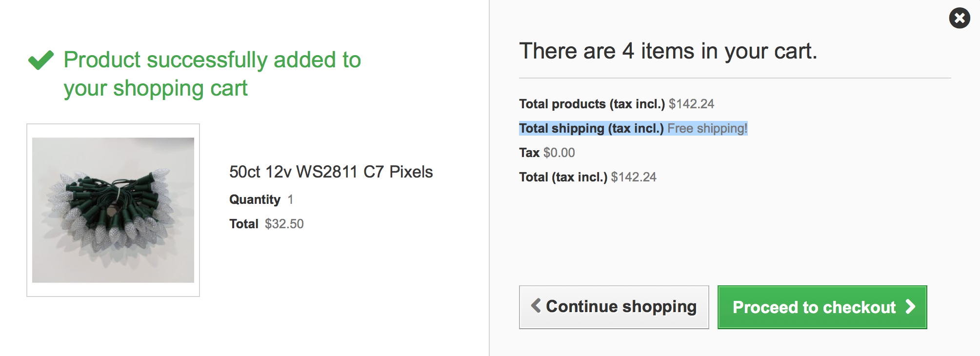Click the items in your cart heading
Image resolution: width=980 pixels, height=356 pixels.
click(668, 51)
